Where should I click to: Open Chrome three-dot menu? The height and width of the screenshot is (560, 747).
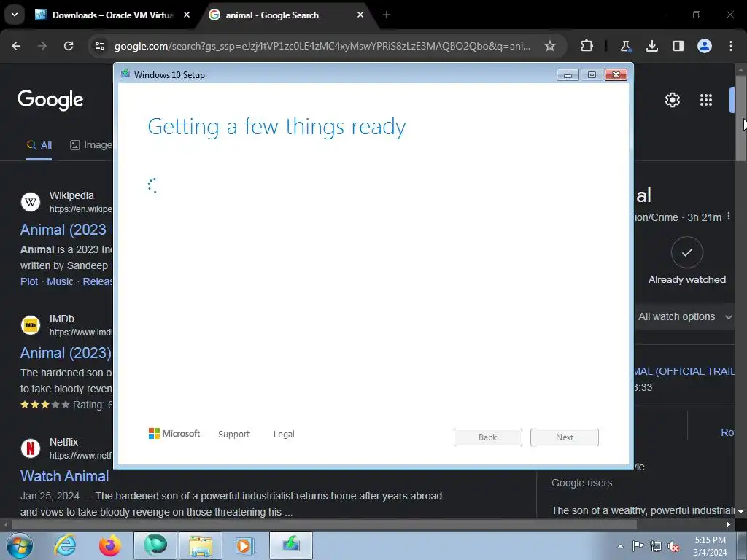coord(731,46)
